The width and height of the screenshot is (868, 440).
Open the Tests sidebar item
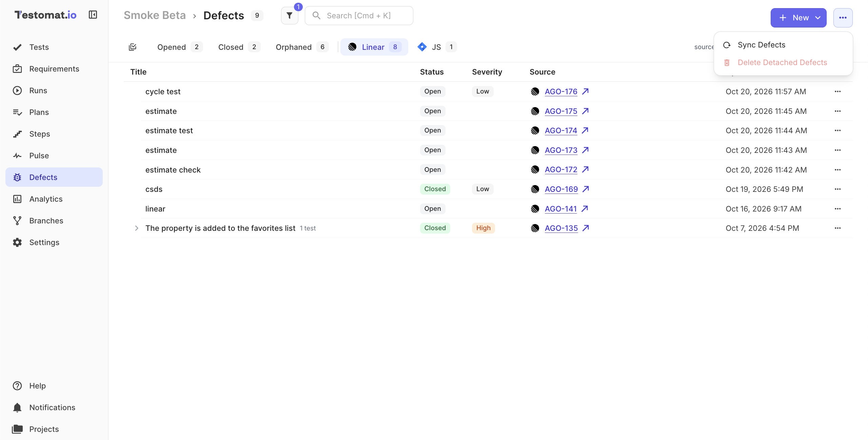54,47
